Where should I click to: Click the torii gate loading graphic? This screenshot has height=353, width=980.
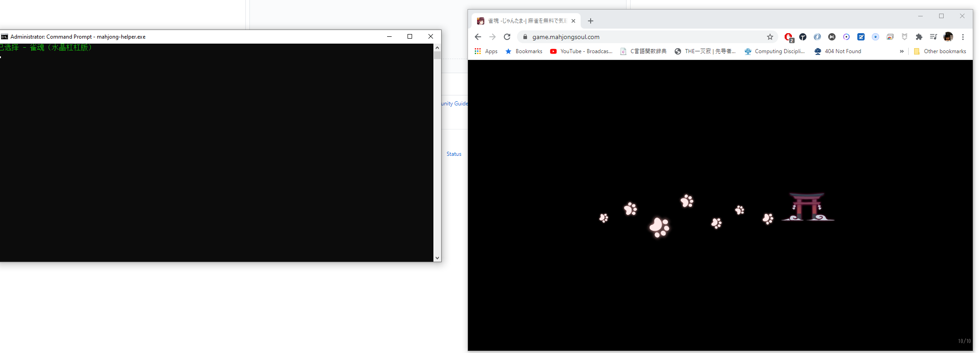[808, 207]
